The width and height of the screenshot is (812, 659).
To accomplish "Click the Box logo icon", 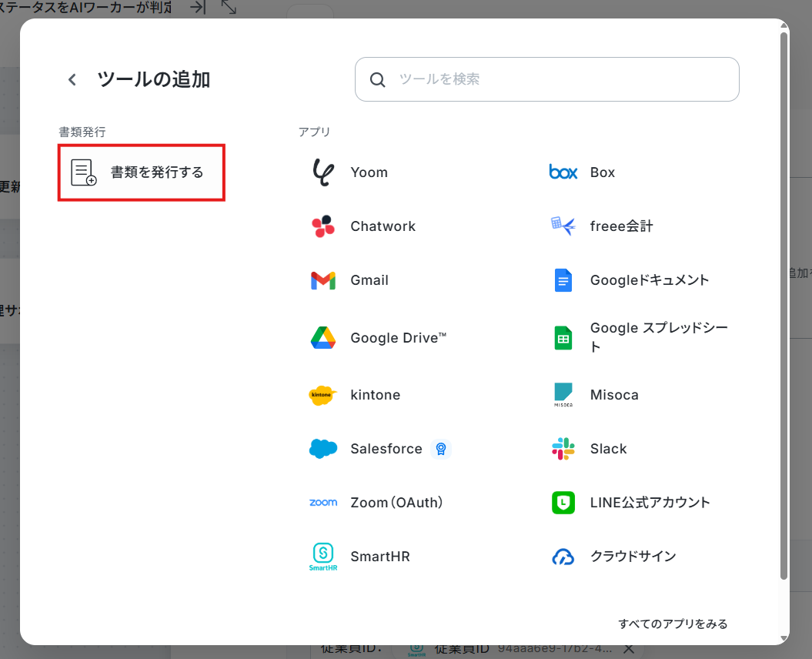I will pos(563,172).
